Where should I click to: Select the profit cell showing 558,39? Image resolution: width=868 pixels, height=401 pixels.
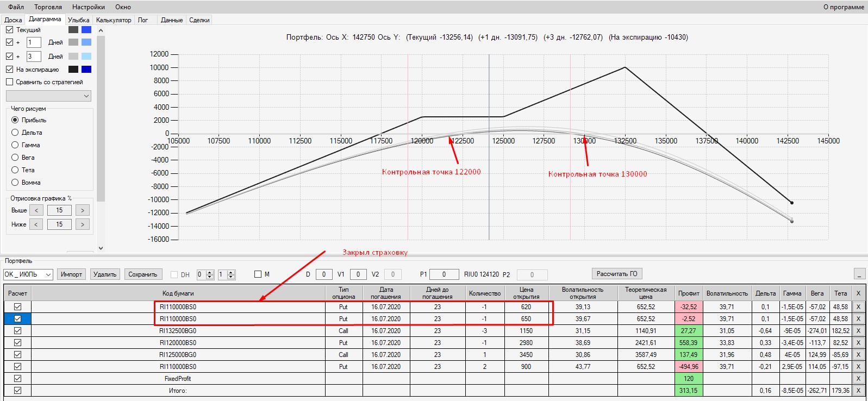coord(689,343)
